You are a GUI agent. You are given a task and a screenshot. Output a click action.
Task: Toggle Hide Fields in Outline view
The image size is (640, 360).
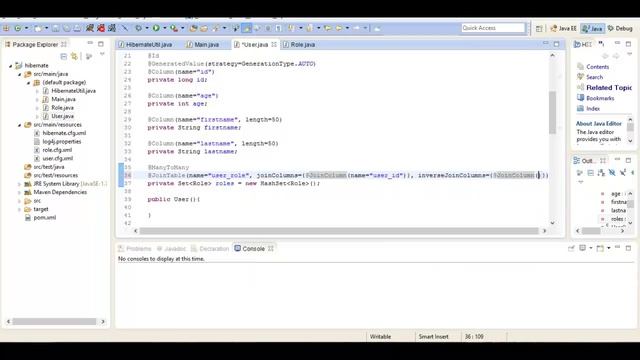coord(612,173)
